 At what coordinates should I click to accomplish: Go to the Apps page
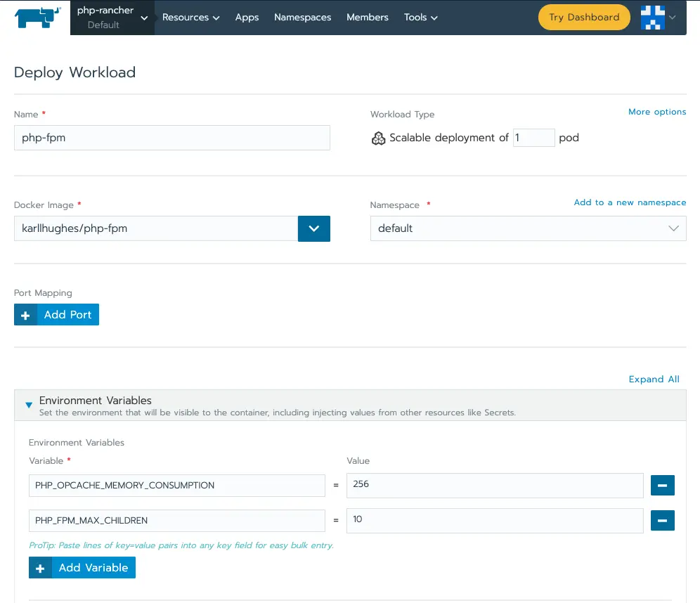(247, 18)
